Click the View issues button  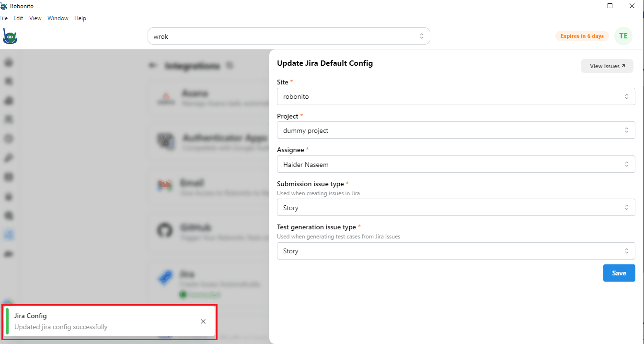607,66
